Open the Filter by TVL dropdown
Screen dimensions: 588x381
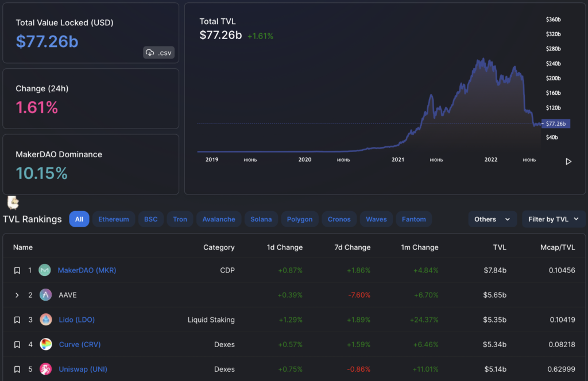click(x=553, y=219)
